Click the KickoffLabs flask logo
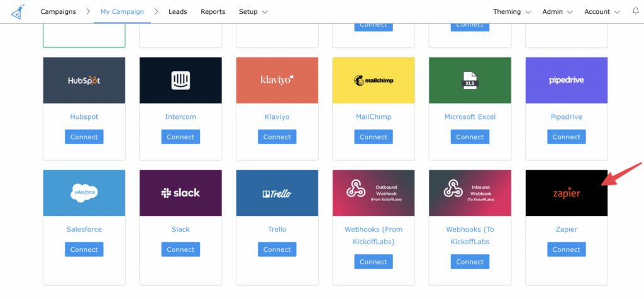The height and width of the screenshot is (299, 644). coord(18,12)
